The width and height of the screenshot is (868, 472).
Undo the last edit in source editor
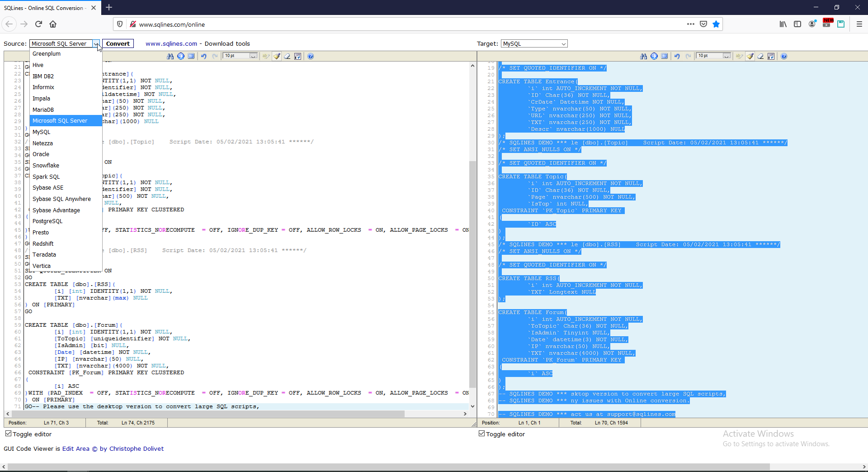[x=204, y=56]
